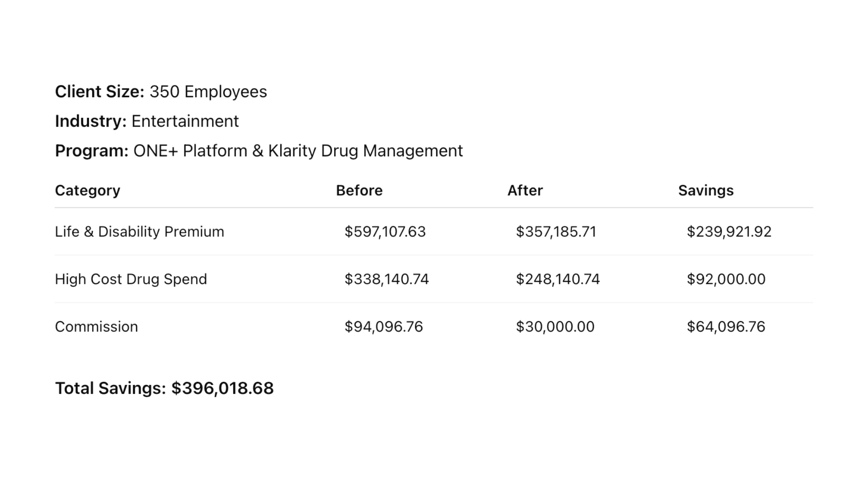This screenshot has height=488, width=868.
Task: Click the After column header
Action: pyautogui.click(x=525, y=191)
